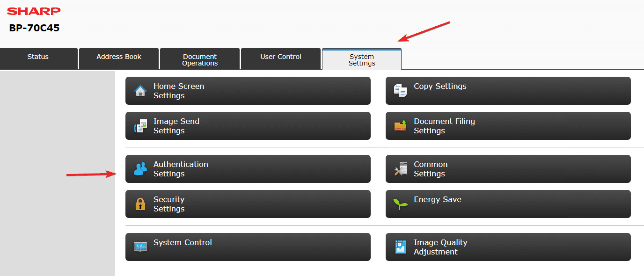
Task: Open System Control label
Action: pyautogui.click(x=183, y=242)
